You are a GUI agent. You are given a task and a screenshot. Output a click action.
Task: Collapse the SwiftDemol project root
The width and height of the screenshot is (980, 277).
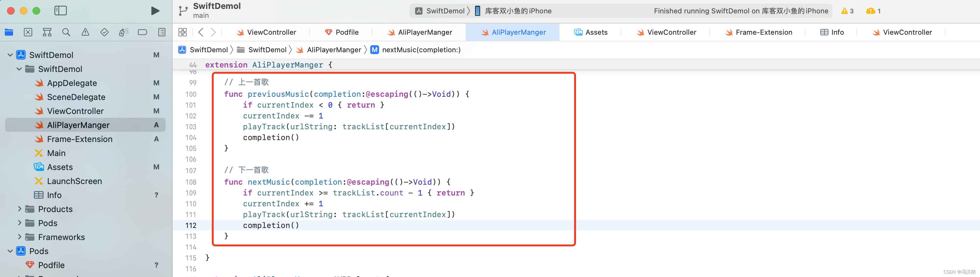click(x=10, y=55)
